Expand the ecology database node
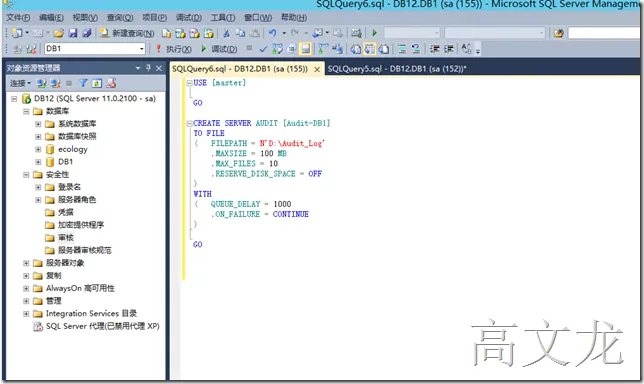Image resolution: width=644 pixels, height=384 pixels. coord(38,149)
